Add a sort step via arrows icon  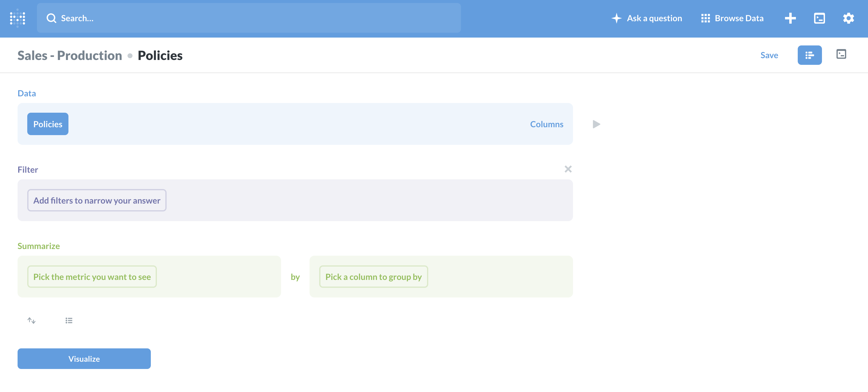(x=31, y=321)
